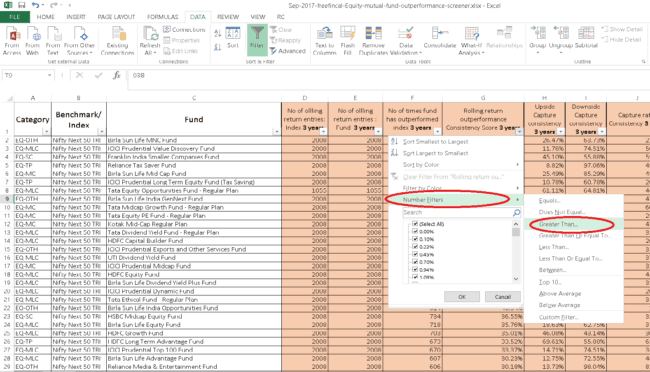650x372 pixels.
Task: Import data From Web
Action: click(x=32, y=41)
